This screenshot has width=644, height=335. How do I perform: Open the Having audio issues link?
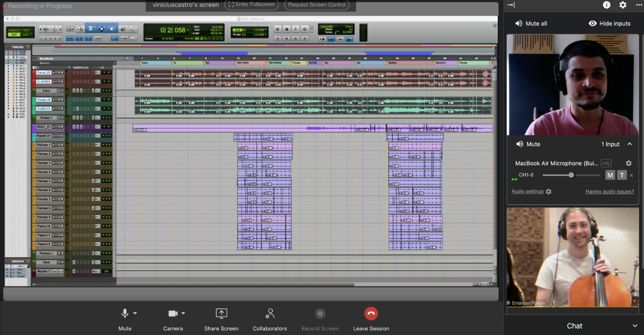tap(609, 192)
